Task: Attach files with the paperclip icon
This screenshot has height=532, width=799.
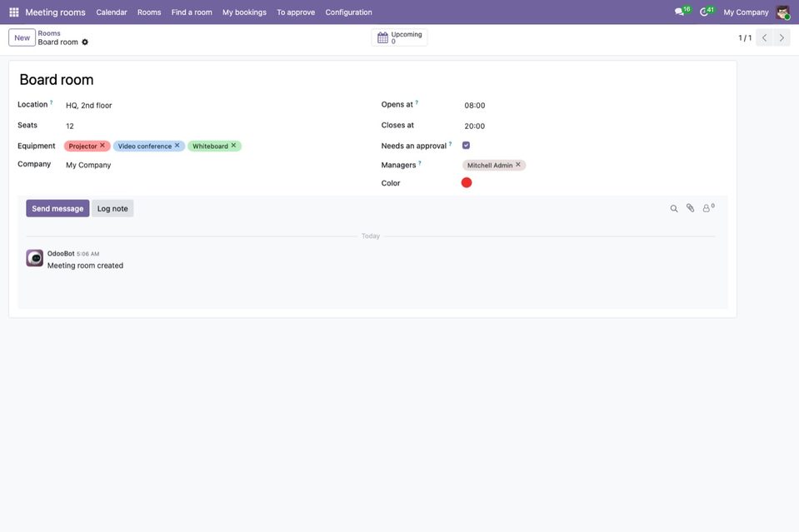Action: pyautogui.click(x=690, y=208)
